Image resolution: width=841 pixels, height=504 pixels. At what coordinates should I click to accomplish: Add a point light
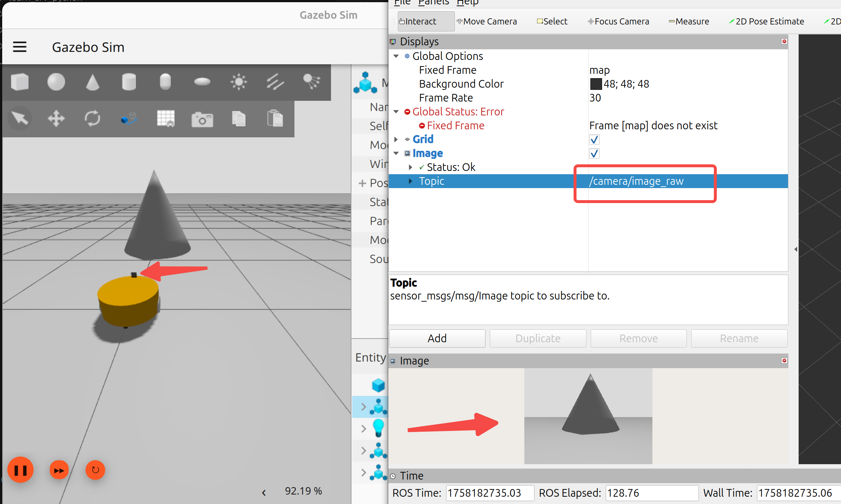[239, 82]
